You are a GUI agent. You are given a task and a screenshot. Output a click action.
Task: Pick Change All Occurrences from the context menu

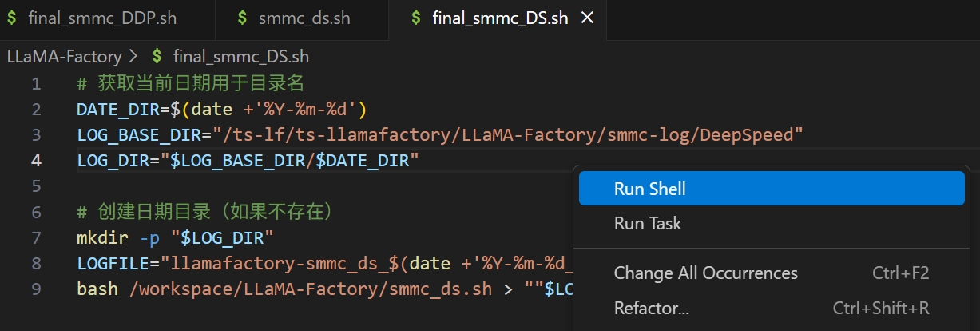pos(705,273)
